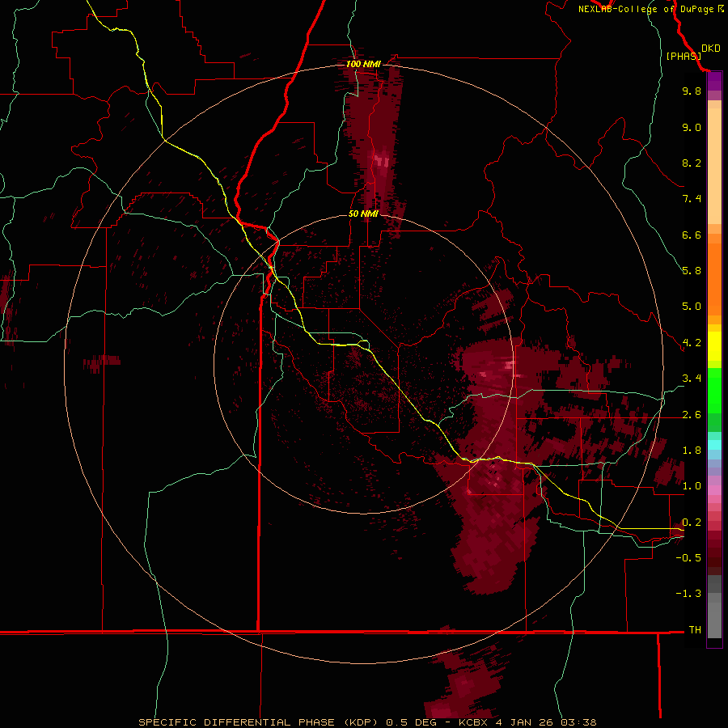Click the [PHAS] legend heading
Viewport: 728px width, 728px height.
coord(684,56)
